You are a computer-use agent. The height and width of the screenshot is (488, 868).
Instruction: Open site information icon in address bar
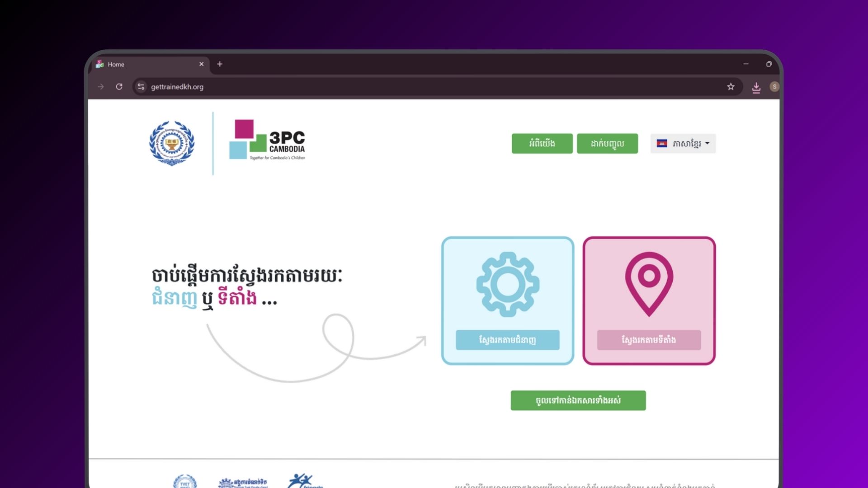(x=141, y=87)
